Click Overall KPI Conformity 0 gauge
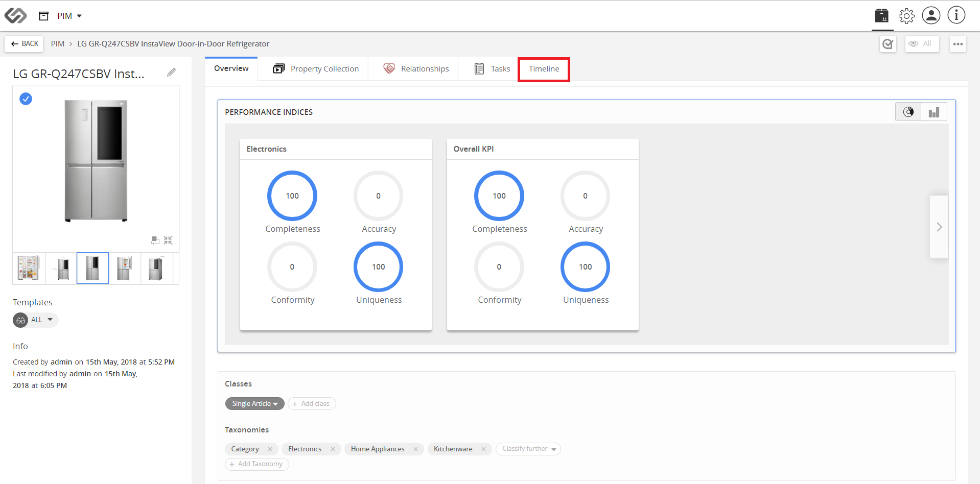 pos(499,267)
